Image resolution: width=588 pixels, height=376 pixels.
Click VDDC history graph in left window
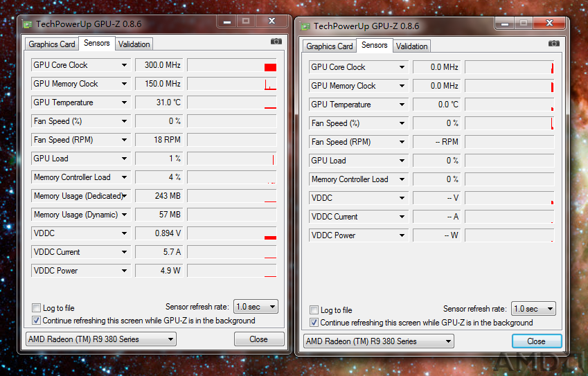point(232,233)
